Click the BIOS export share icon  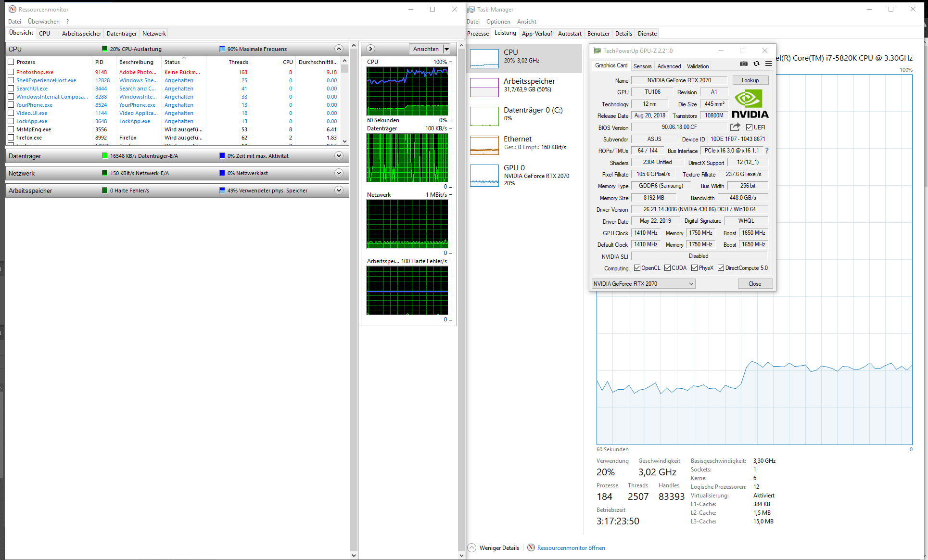click(x=735, y=127)
